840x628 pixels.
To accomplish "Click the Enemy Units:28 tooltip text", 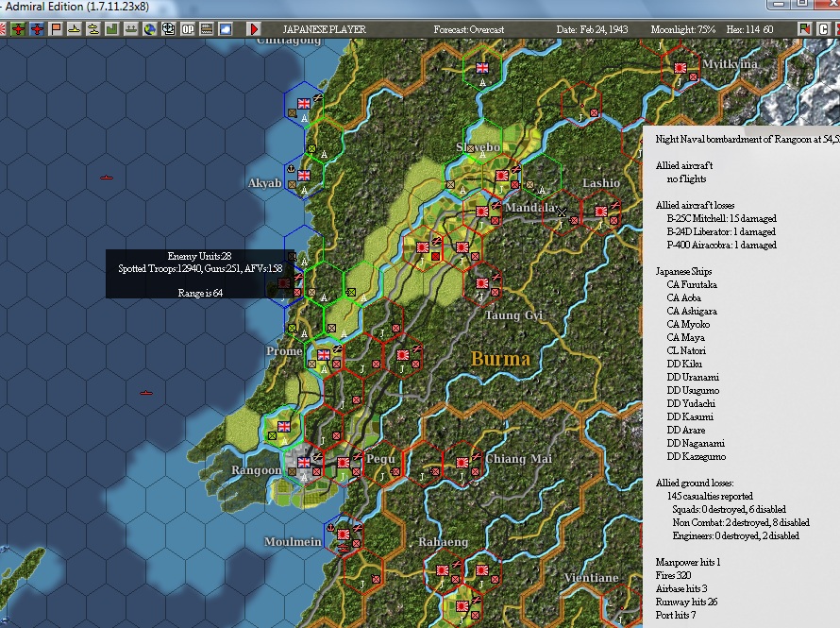I will 199,256.
